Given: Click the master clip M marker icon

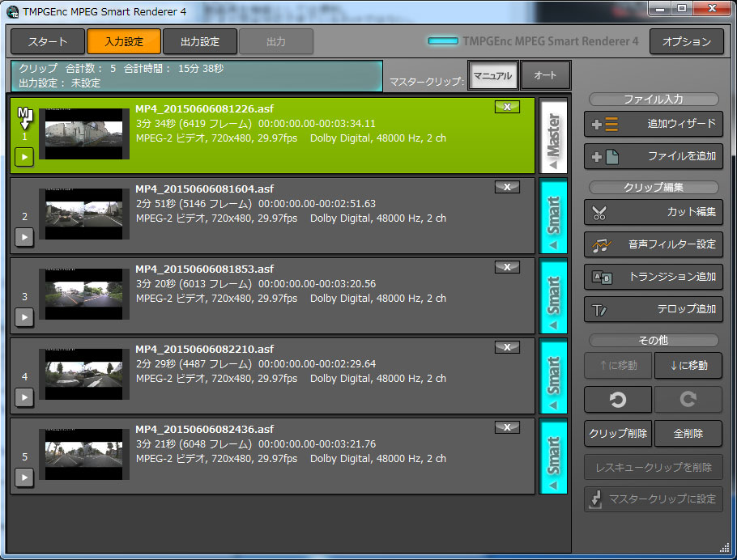Looking at the screenshot, I should [25, 118].
